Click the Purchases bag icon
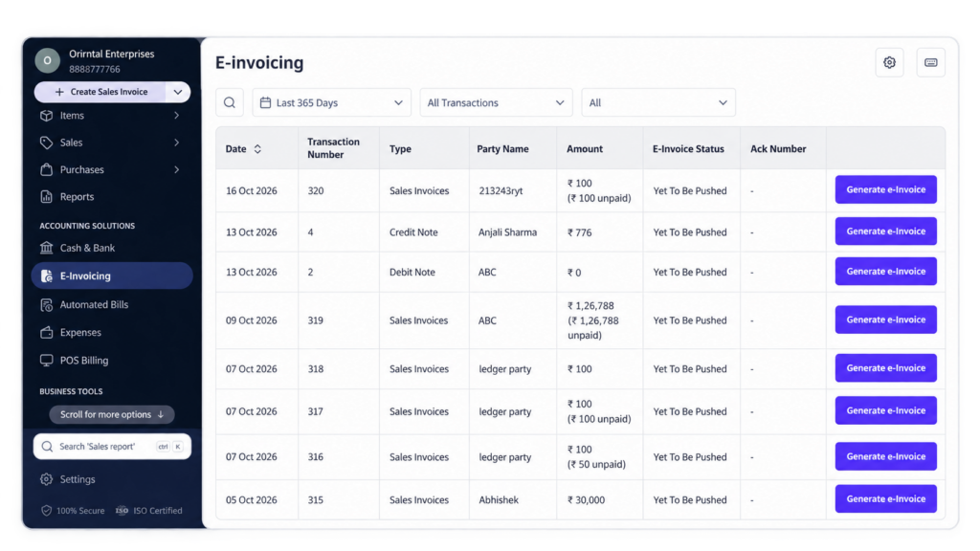 pyautogui.click(x=46, y=169)
